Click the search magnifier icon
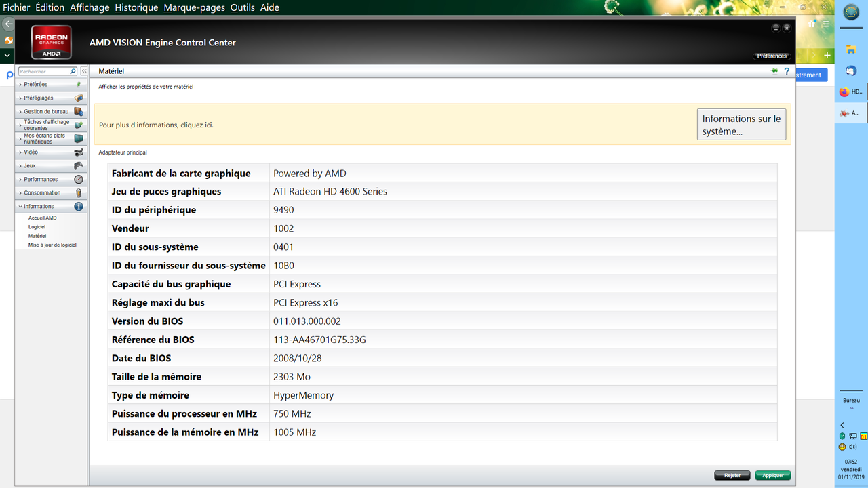868x488 pixels. click(73, 71)
